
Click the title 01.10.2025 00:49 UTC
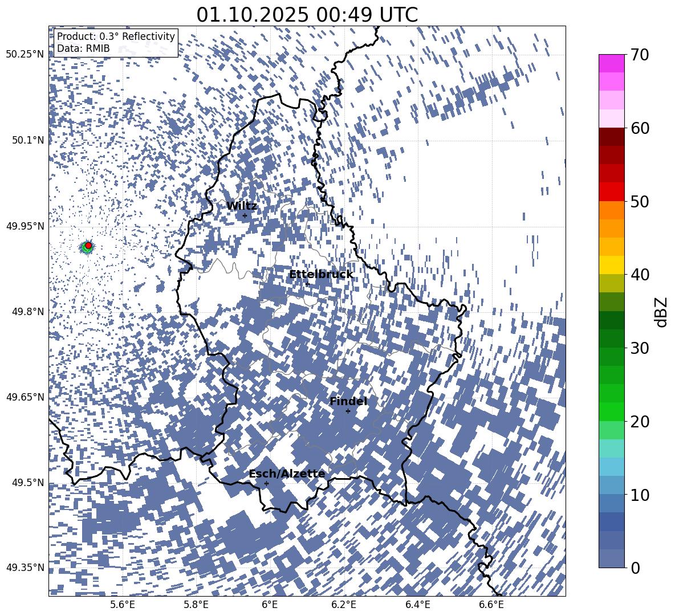307,15
